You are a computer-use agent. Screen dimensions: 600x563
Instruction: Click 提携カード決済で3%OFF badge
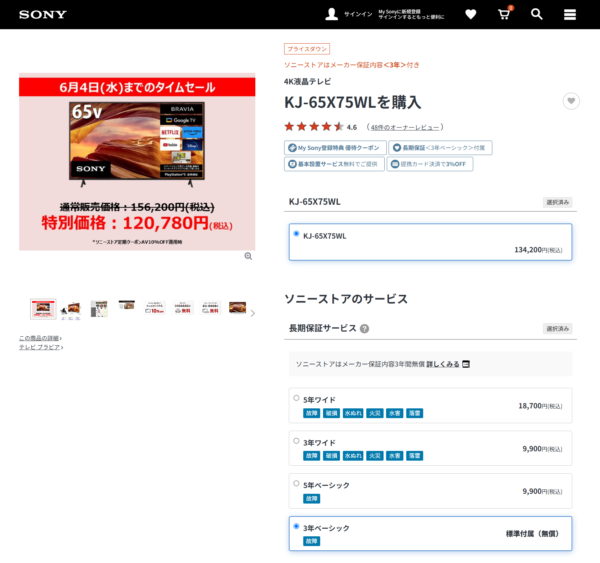[x=430, y=164]
